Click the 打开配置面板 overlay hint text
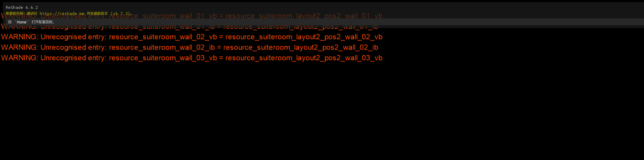The height and width of the screenshot is (160, 644). point(43,22)
